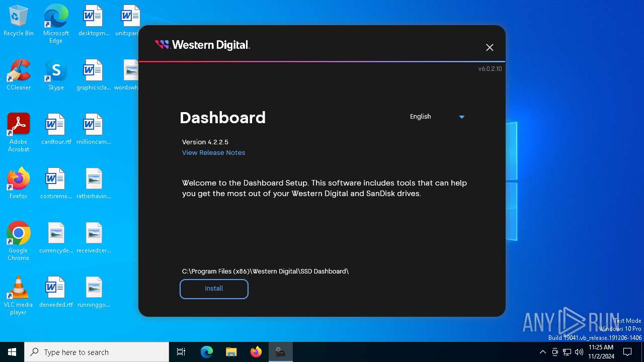Open View Release Notes link
Screen dimensions: 644x362
tap(213, 152)
